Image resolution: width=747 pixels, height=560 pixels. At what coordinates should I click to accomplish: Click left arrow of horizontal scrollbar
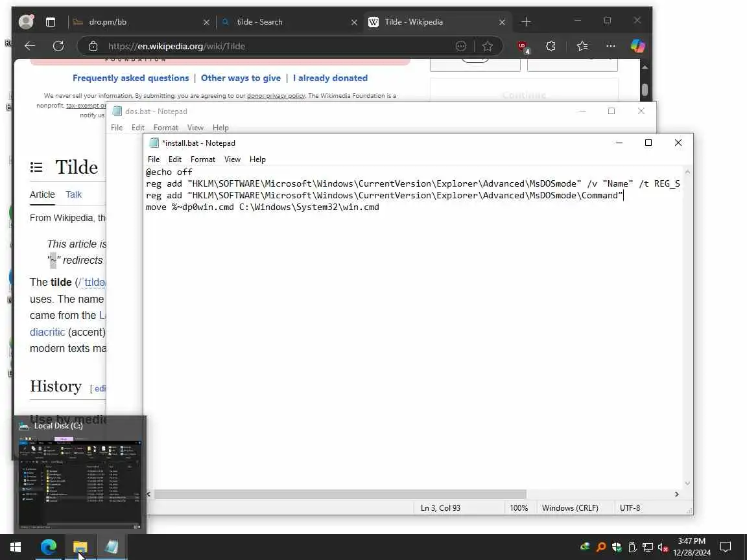pyautogui.click(x=148, y=495)
